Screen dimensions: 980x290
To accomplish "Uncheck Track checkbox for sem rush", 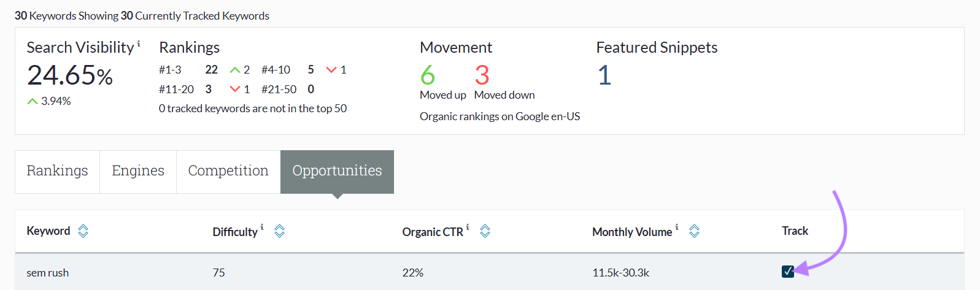I will point(788,272).
